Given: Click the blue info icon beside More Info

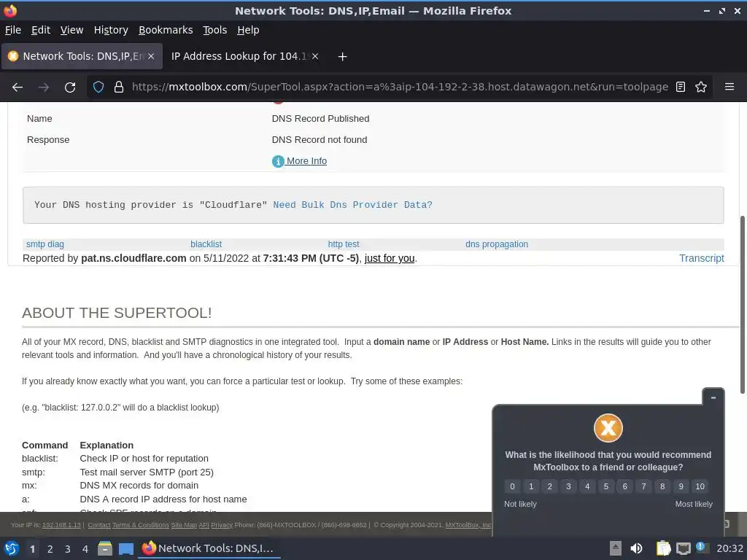Looking at the screenshot, I should (278, 161).
